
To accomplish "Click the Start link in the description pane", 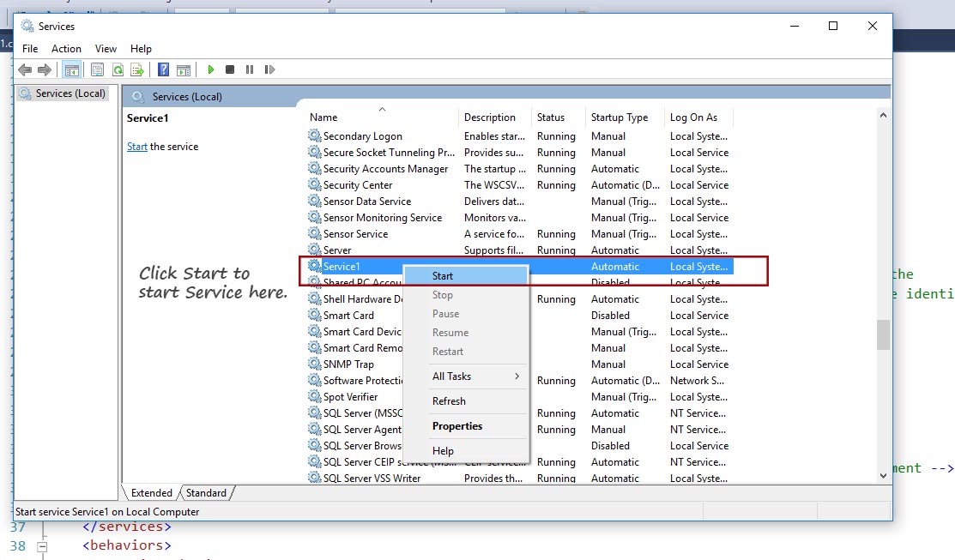I will [137, 147].
